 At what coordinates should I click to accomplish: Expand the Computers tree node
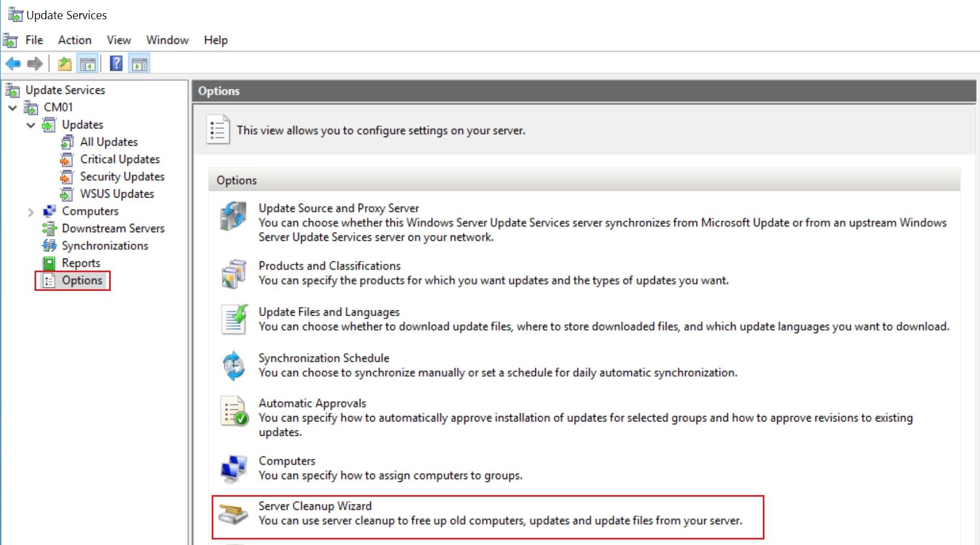pos(31,212)
